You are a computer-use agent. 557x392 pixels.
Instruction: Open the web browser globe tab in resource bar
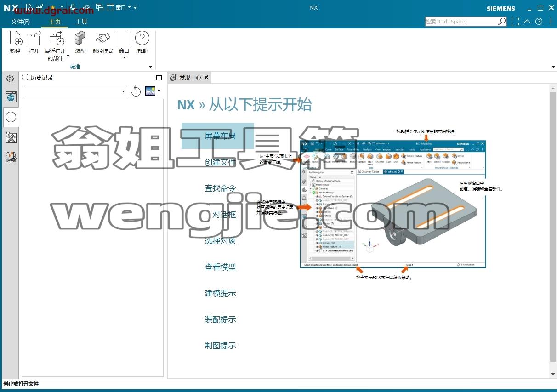(11, 97)
